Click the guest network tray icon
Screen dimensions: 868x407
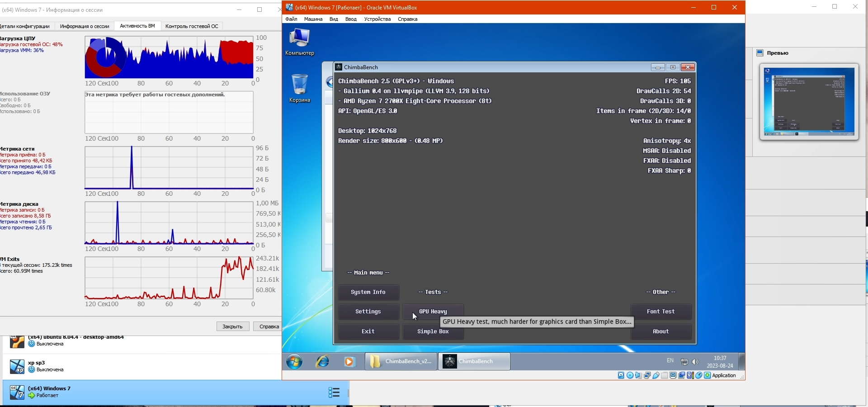pyautogui.click(x=684, y=362)
